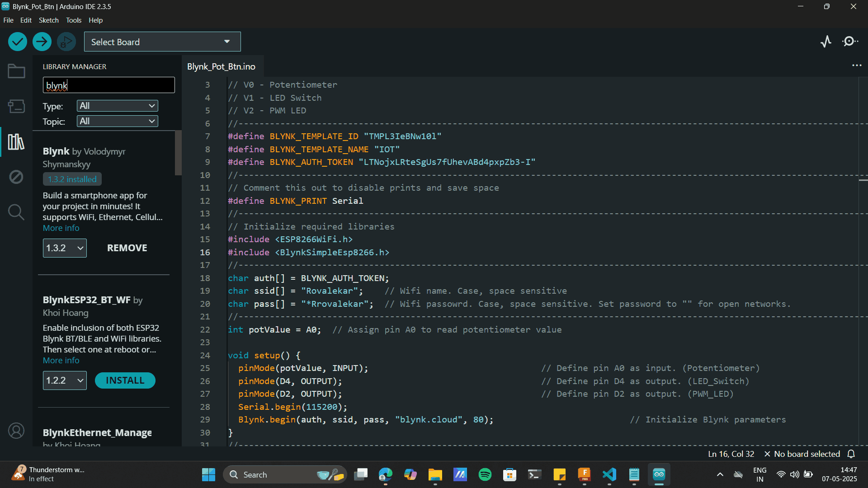Click the void setup() line
Screen dimensions: 868x488
(x=264, y=356)
